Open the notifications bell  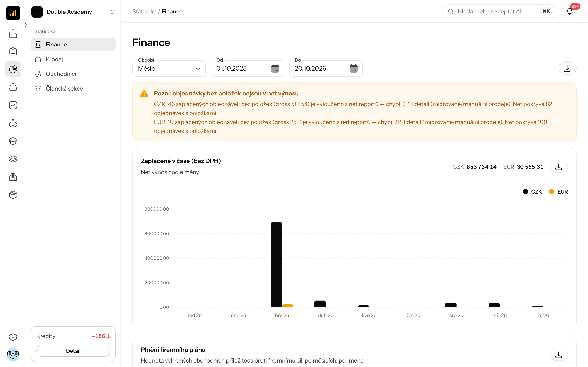(x=569, y=11)
